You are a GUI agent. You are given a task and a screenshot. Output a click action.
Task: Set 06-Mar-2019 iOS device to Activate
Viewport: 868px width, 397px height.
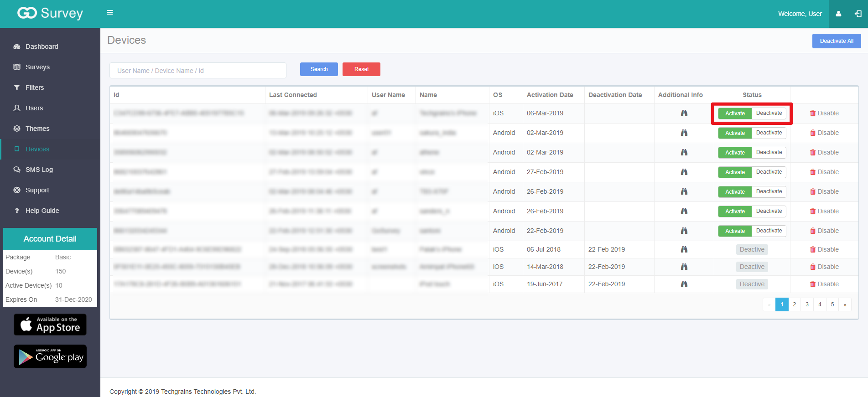pyautogui.click(x=735, y=113)
